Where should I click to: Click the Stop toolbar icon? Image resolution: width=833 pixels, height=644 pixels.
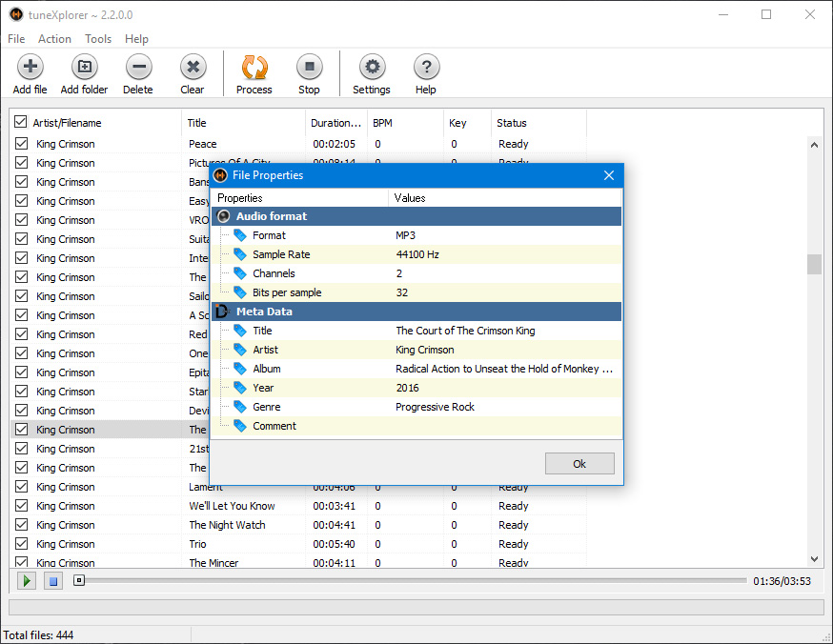coord(309,68)
